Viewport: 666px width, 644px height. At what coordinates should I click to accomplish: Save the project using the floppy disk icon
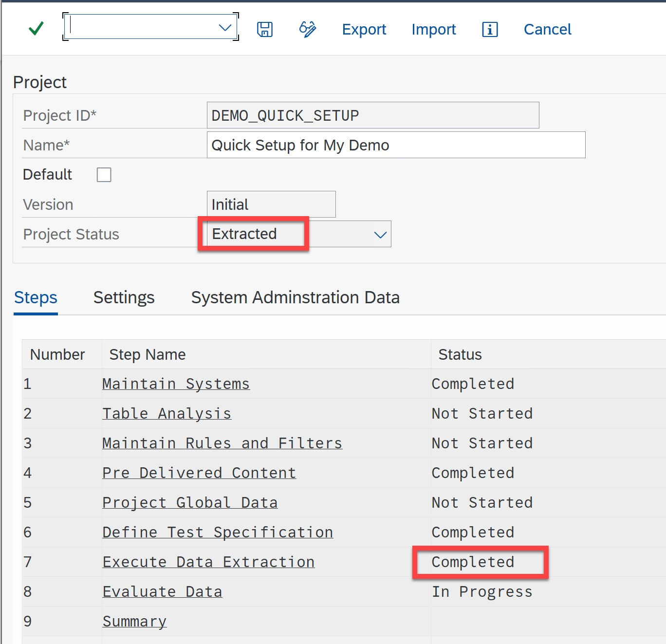(264, 29)
